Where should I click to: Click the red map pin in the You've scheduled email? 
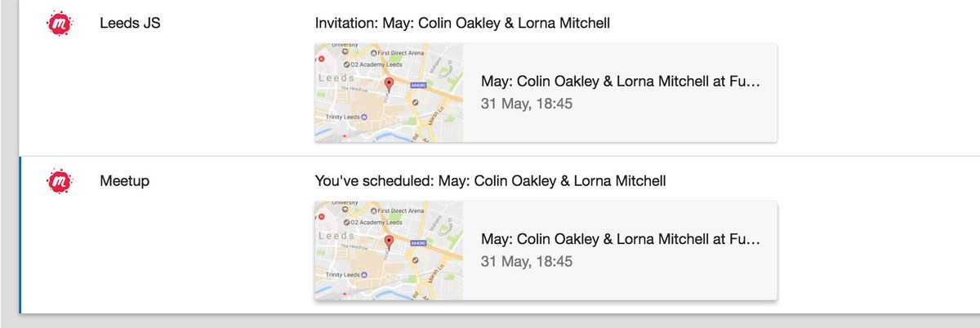coord(389,242)
